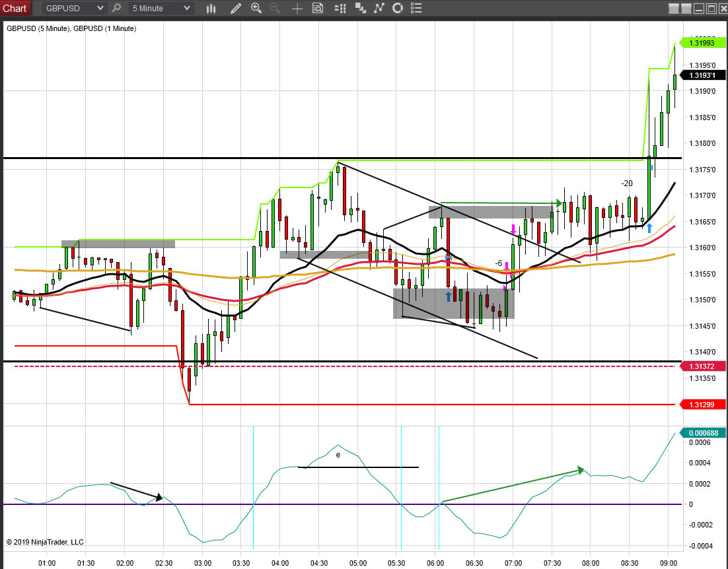
Task: Click the instrument search magnifier icon
Action: click(x=117, y=8)
